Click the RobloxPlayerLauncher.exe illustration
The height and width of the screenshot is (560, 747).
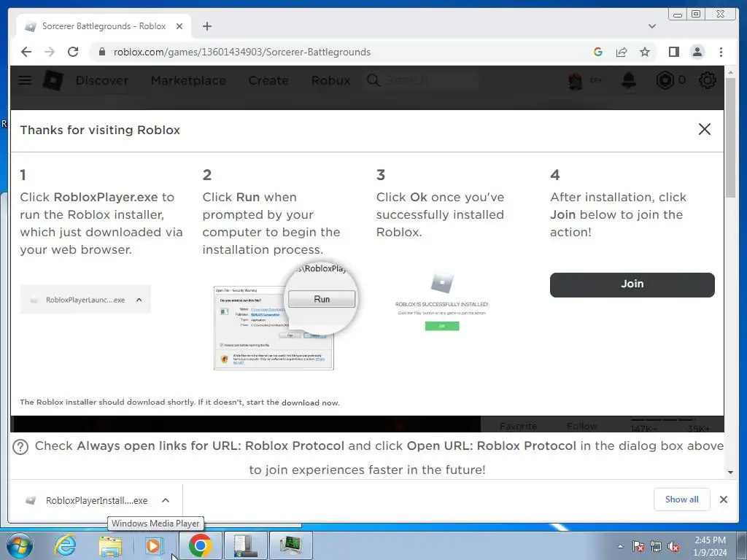click(x=85, y=300)
